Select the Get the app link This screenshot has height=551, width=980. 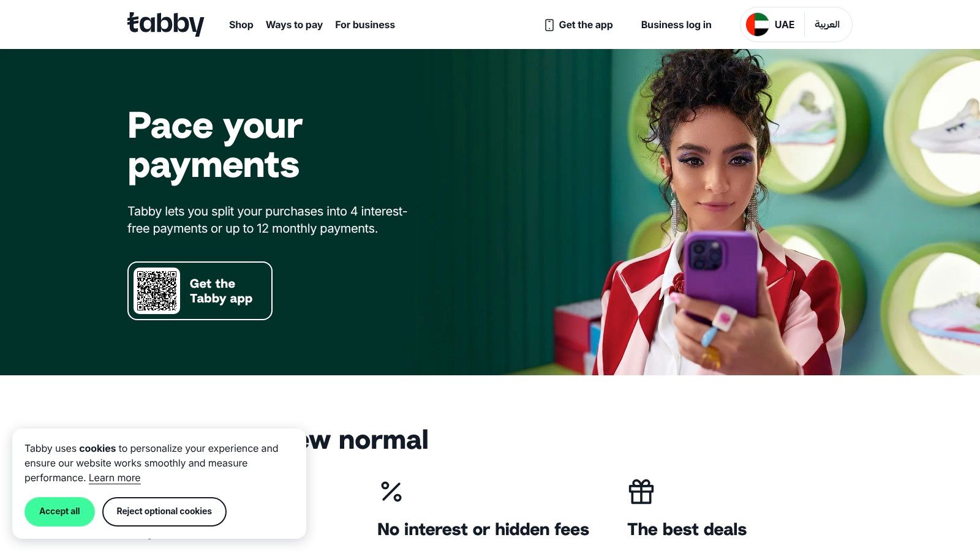(579, 24)
